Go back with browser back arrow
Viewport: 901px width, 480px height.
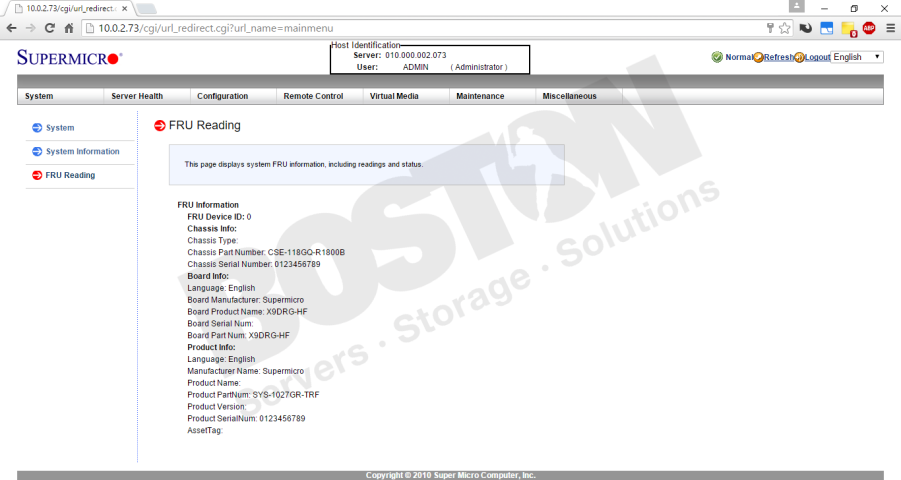pos(11,28)
